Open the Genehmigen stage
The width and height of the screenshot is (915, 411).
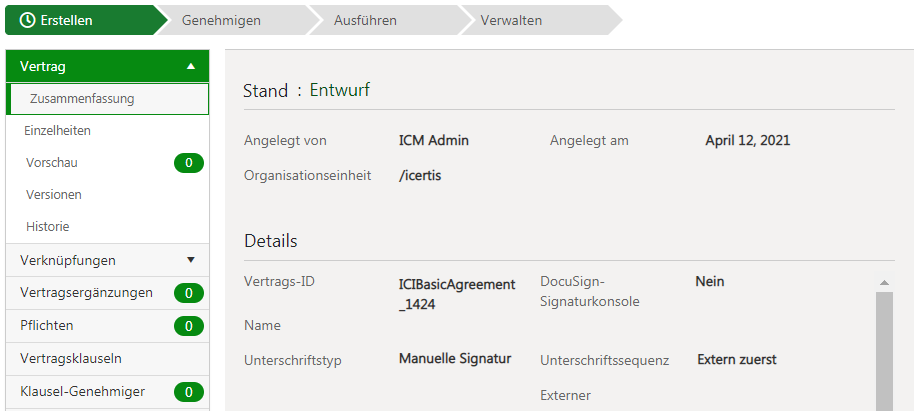tap(221, 20)
